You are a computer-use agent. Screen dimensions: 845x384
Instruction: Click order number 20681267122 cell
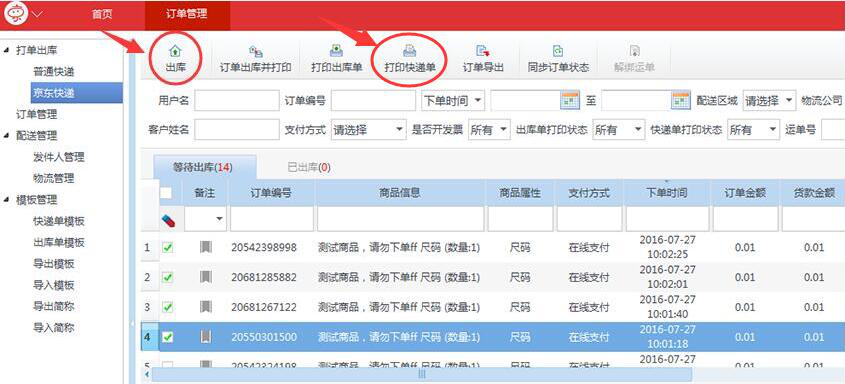click(264, 307)
